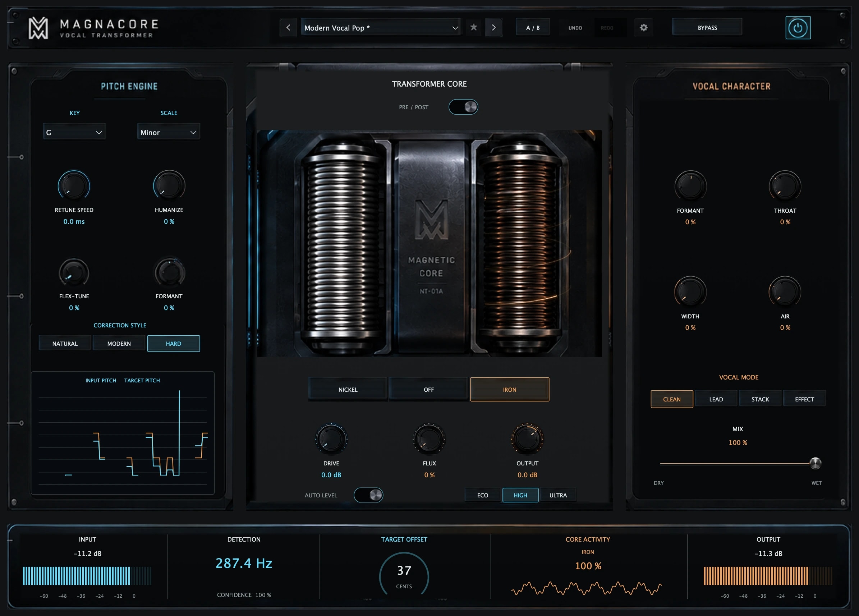Toggle the Auto Level switch
The height and width of the screenshot is (616, 859).
[368, 495]
